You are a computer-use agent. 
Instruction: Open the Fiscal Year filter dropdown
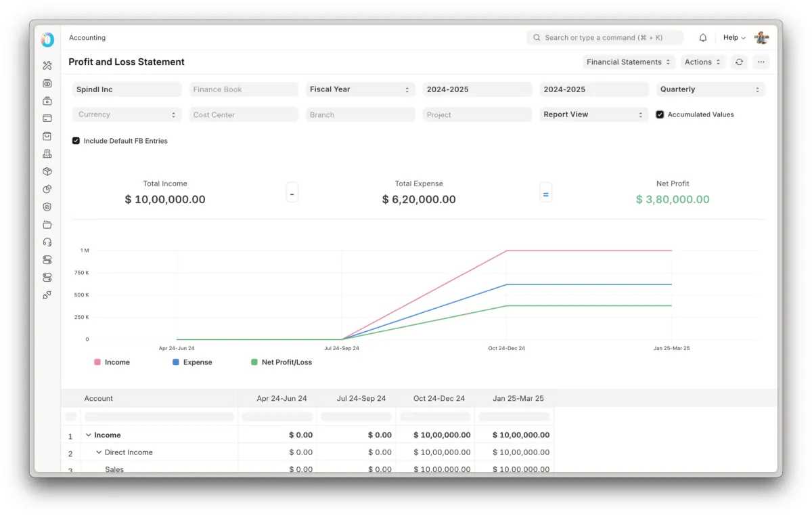coord(361,89)
